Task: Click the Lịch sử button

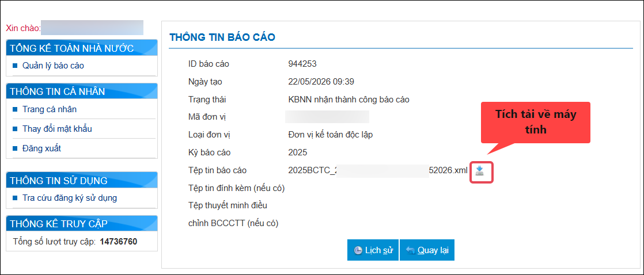Action: click(373, 250)
